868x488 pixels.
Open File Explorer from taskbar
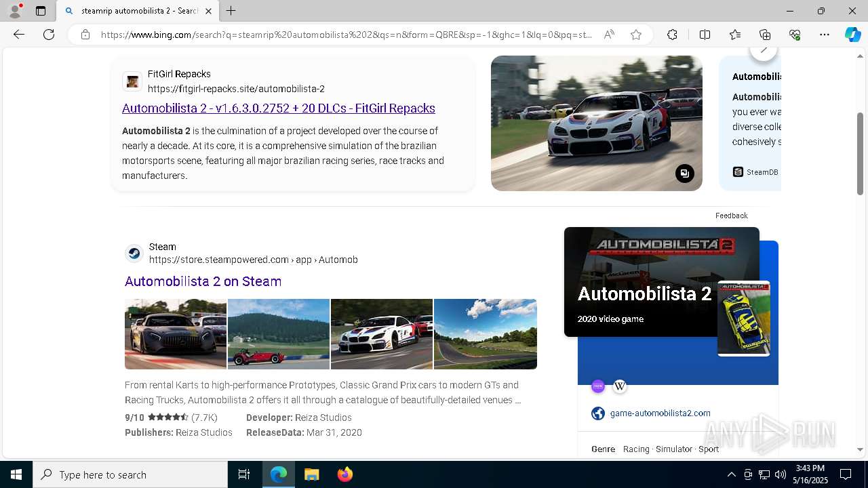311,474
